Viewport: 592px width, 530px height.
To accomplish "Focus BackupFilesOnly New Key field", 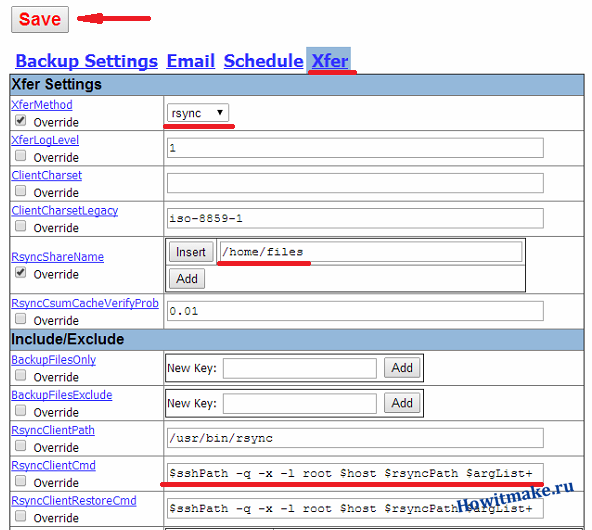I will (300, 368).
